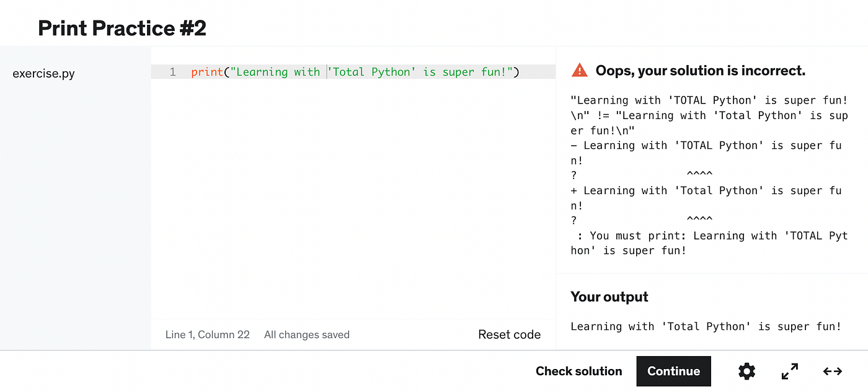
Task: Click the Your output section heading
Action: 609,296
